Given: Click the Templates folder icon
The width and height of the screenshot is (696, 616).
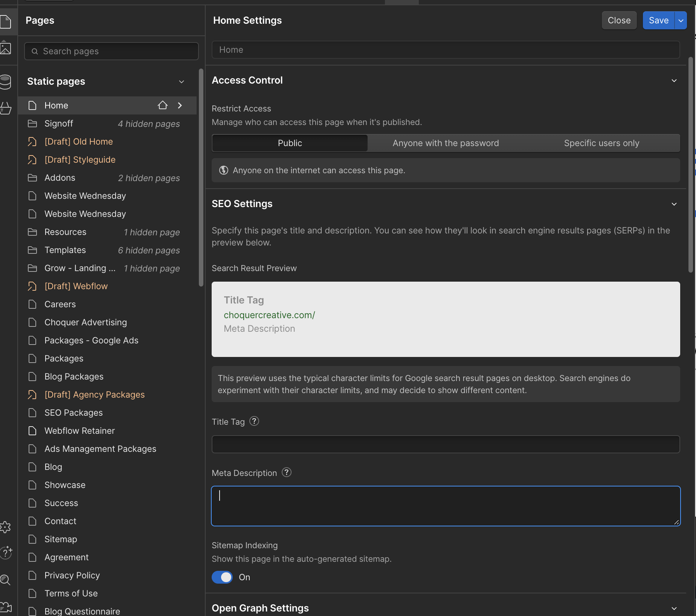Looking at the screenshot, I should coord(32,250).
